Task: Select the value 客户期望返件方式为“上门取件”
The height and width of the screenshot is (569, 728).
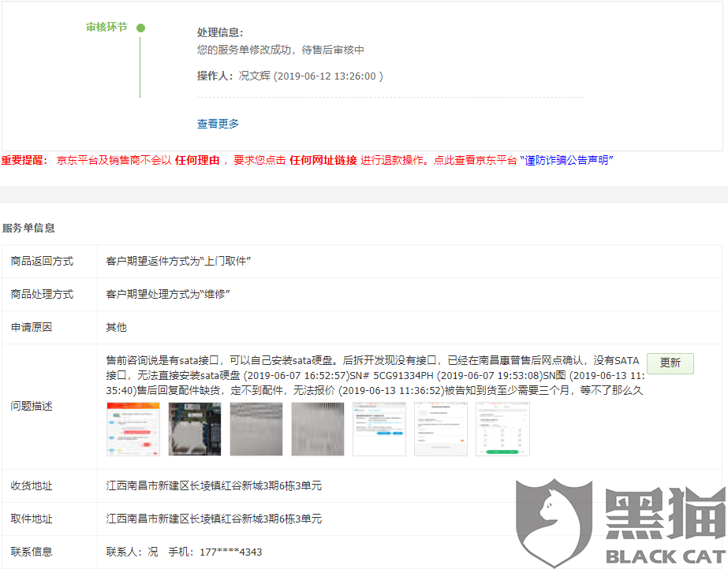Action: click(x=178, y=262)
